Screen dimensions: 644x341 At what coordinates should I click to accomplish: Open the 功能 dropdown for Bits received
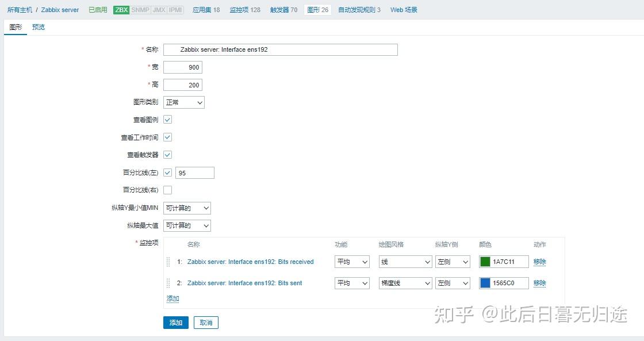(x=351, y=262)
